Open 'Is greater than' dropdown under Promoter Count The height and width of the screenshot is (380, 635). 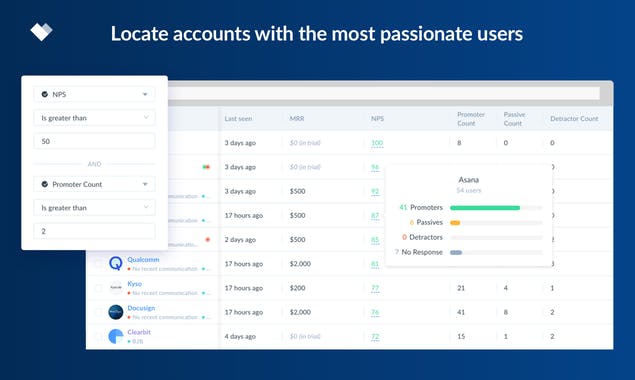tap(94, 208)
